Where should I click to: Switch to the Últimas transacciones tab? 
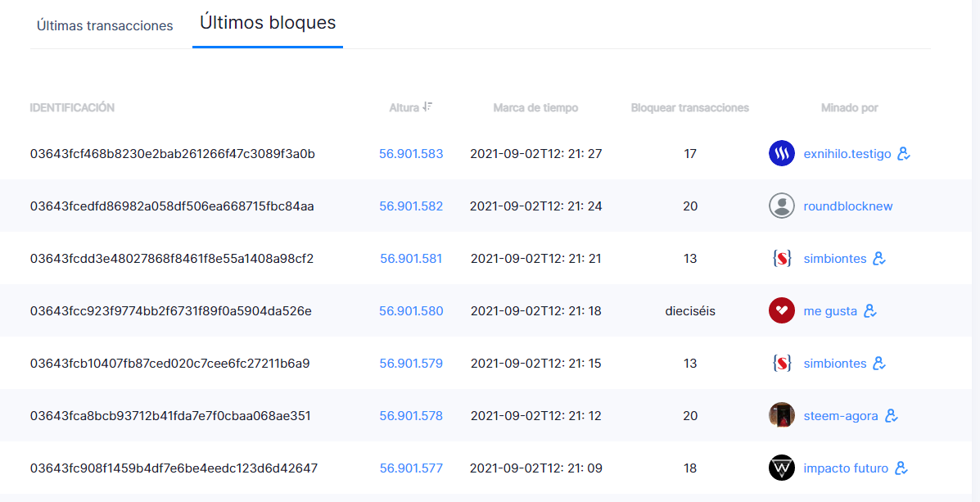pos(104,25)
